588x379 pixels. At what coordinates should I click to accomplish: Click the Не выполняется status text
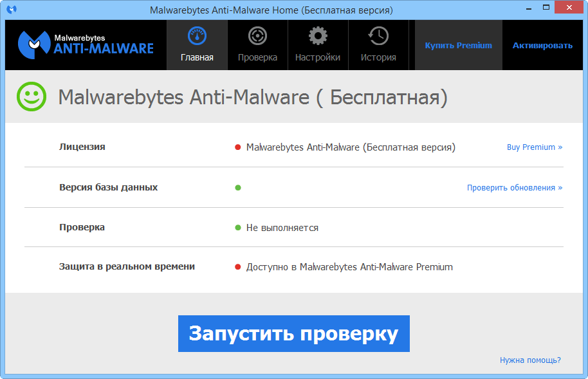click(282, 228)
